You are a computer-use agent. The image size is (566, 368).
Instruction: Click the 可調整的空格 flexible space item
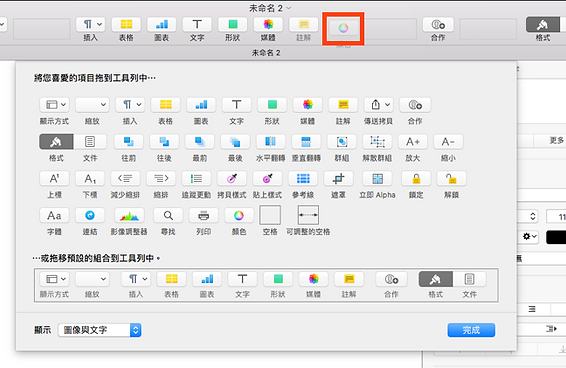(308, 215)
